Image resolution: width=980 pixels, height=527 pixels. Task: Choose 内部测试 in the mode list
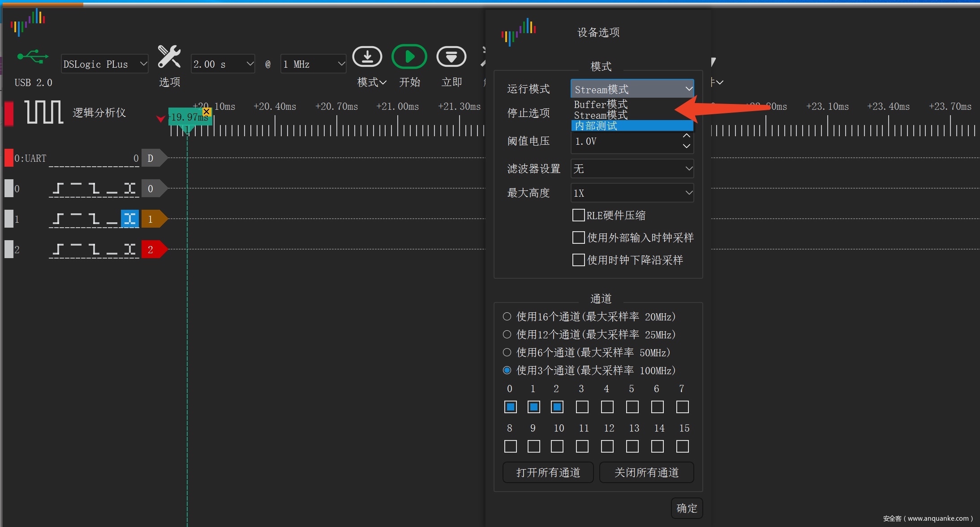pos(596,126)
